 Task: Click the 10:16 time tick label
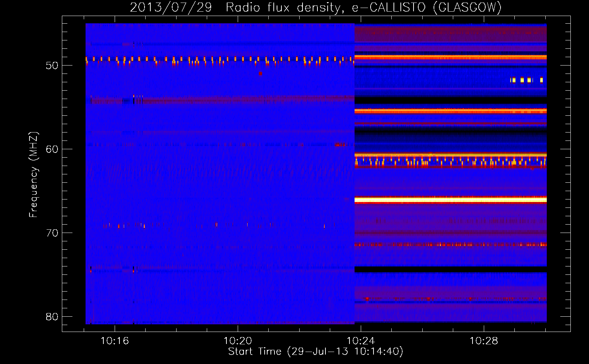point(115,341)
